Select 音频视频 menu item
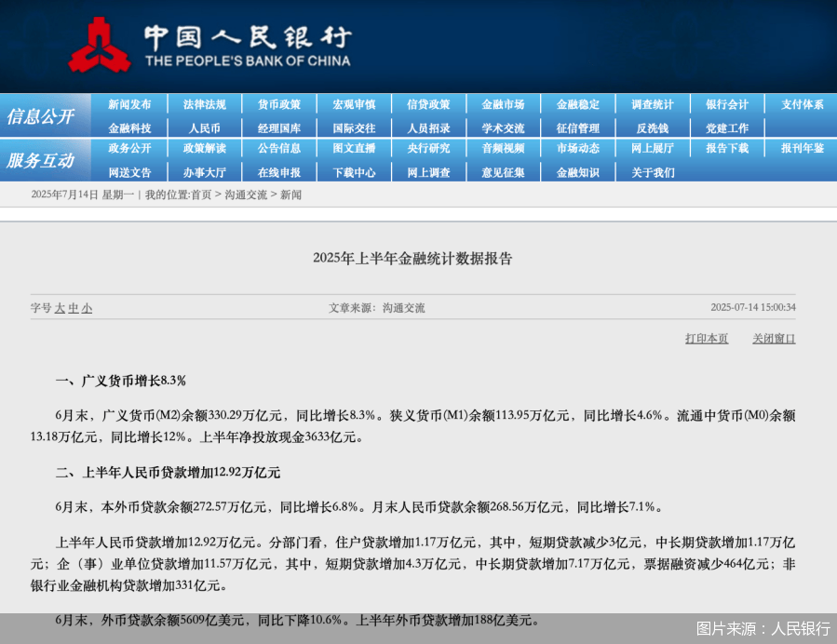 [x=504, y=148]
